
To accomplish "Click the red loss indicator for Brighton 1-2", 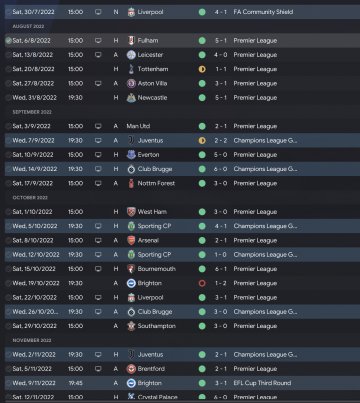I will pos(202,283).
